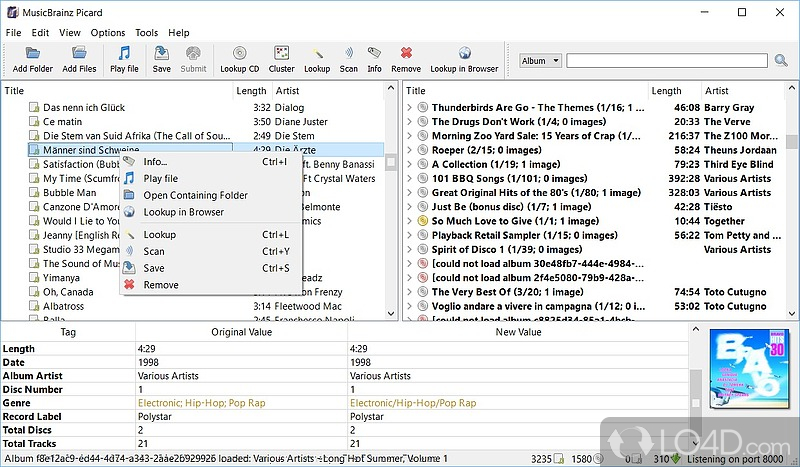Screen dimensions: 800x467
Task: Click the Original Value column header
Action: click(x=241, y=332)
